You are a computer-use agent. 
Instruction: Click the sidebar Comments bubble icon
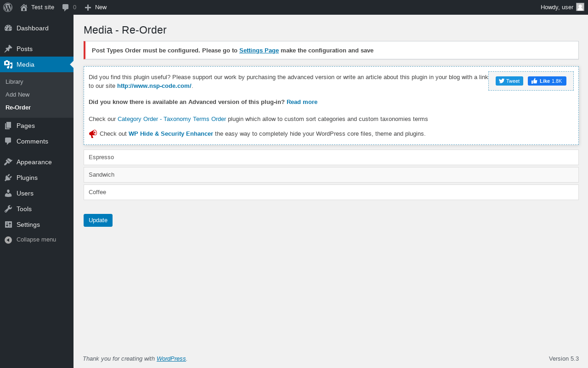point(8,141)
